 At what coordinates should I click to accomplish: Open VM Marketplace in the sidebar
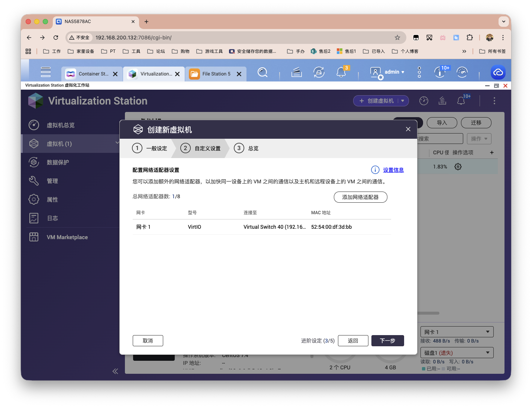pos(67,237)
